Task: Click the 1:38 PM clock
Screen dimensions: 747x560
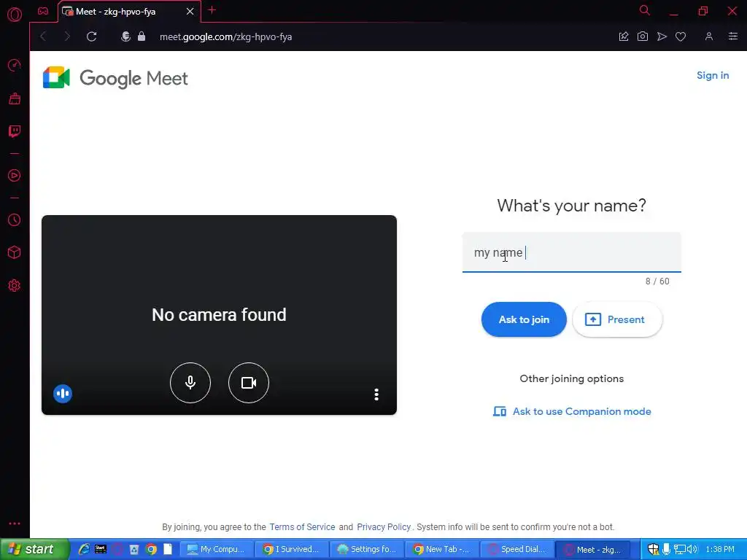Action: (720, 549)
